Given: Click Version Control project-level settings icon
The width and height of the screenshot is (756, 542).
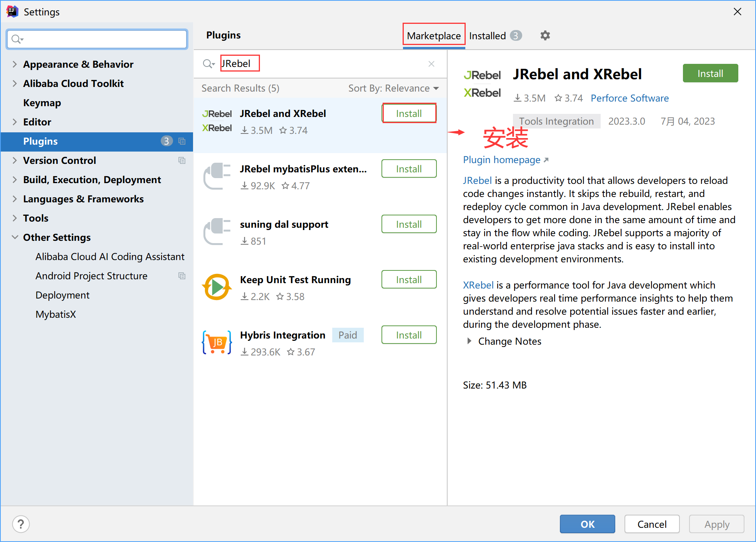Looking at the screenshot, I should click(x=182, y=160).
